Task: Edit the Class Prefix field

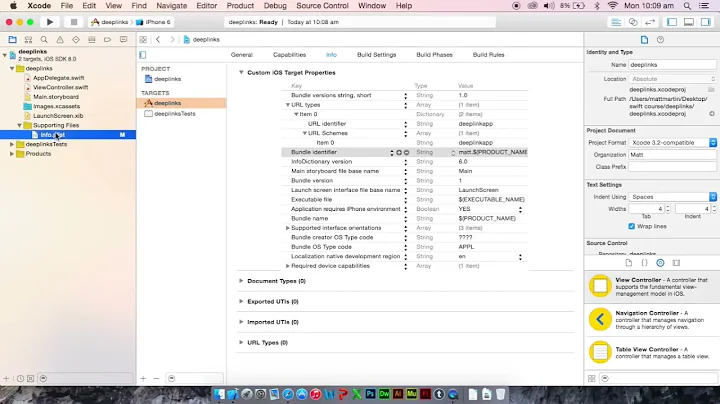Action: click(672, 167)
